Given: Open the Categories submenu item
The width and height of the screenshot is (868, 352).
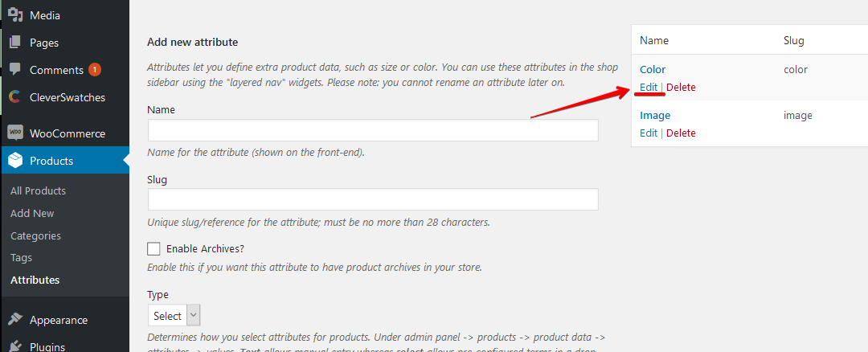Looking at the screenshot, I should [x=35, y=235].
